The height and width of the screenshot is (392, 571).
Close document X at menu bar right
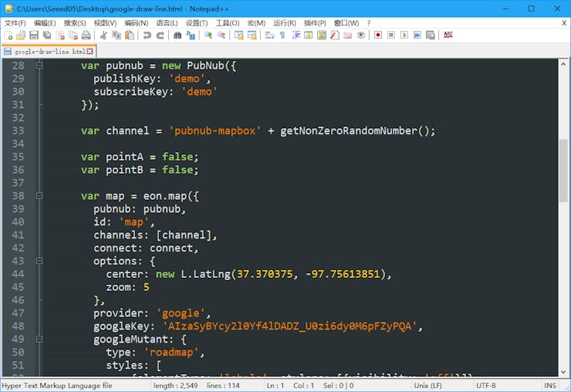point(564,23)
